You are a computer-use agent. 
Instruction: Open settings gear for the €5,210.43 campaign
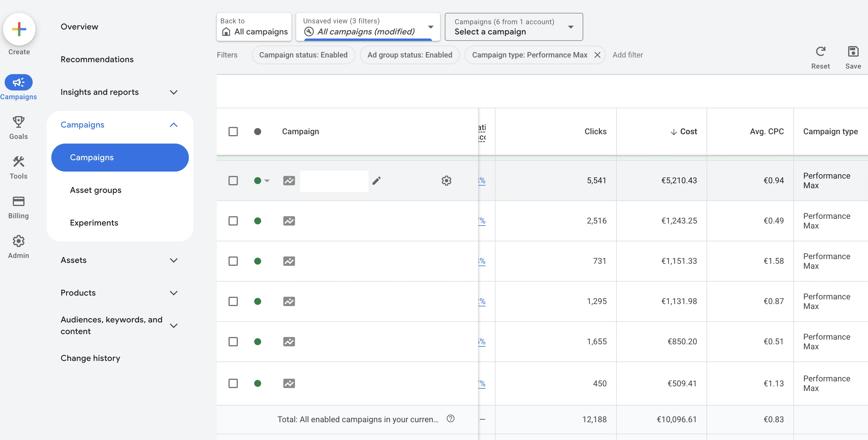coord(446,181)
